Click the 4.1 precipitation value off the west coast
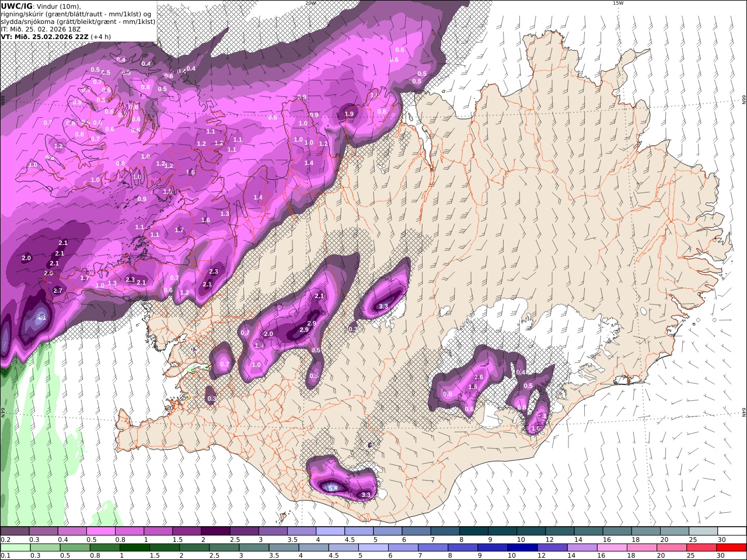747x560 pixels. coord(41,318)
